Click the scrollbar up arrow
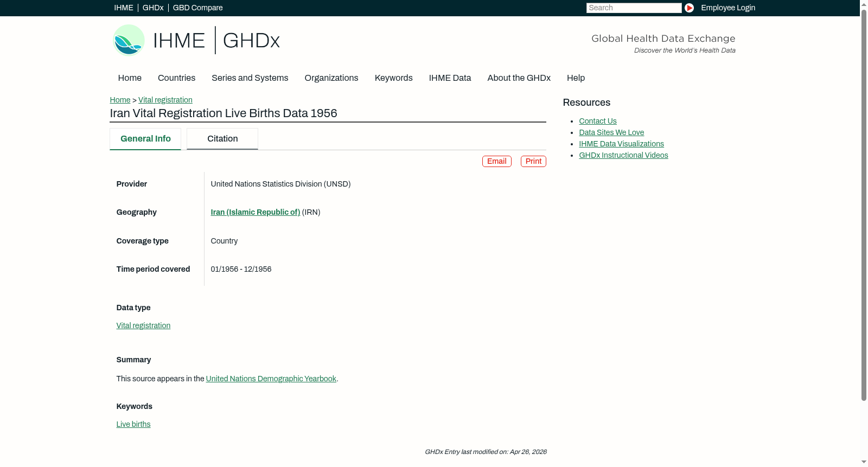Image resolution: width=868 pixels, height=467 pixels. (x=864, y=4)
